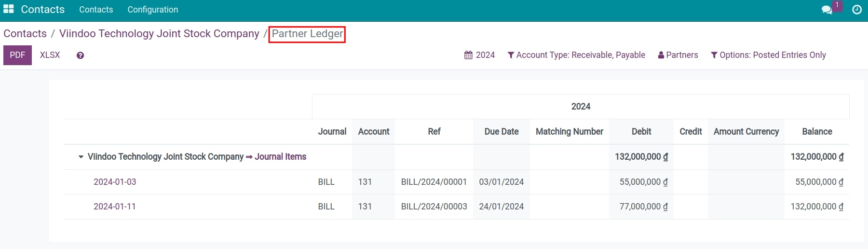Export the report as PDF

coord(17,55)
